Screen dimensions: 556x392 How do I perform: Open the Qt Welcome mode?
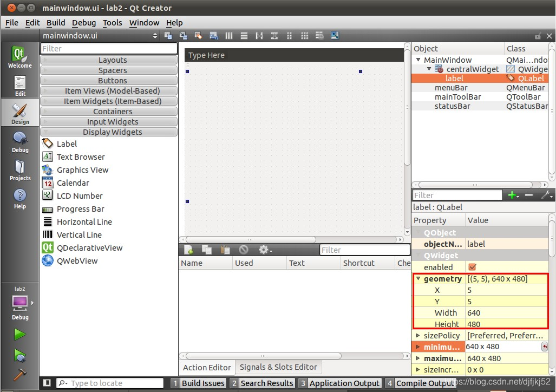pyautogui.click(x=20, y=57)
